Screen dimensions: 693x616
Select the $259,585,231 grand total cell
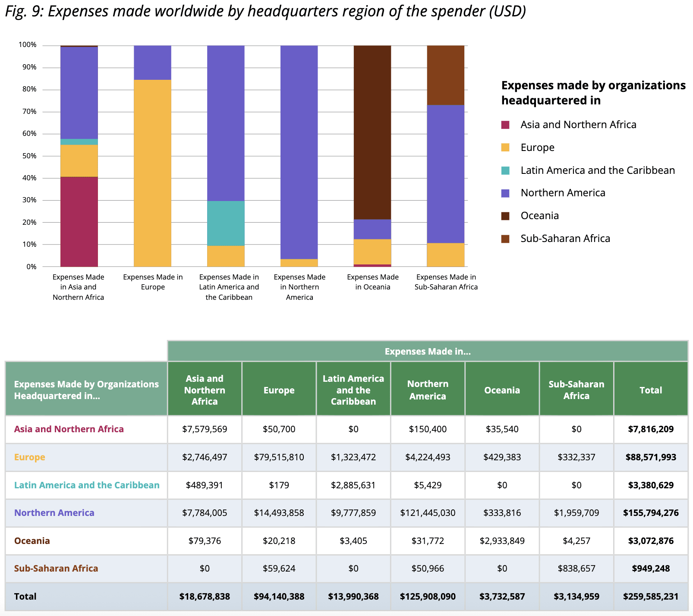coord(650,597)
